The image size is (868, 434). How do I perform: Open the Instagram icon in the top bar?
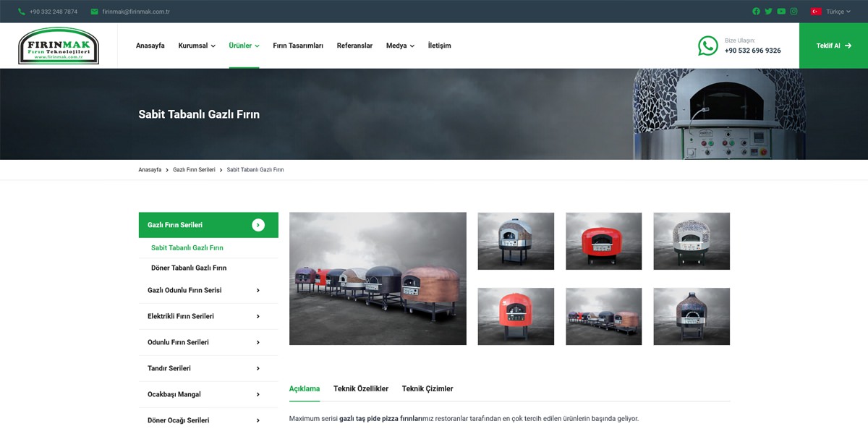pyautogui.click(x=793, y=12)
